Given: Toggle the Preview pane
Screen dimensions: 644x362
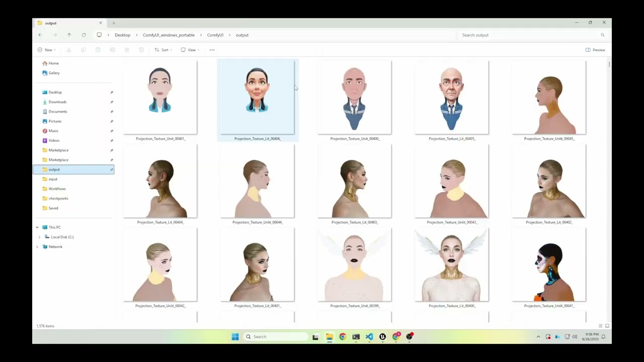Looking at the screenshot, I should point(595,50).
